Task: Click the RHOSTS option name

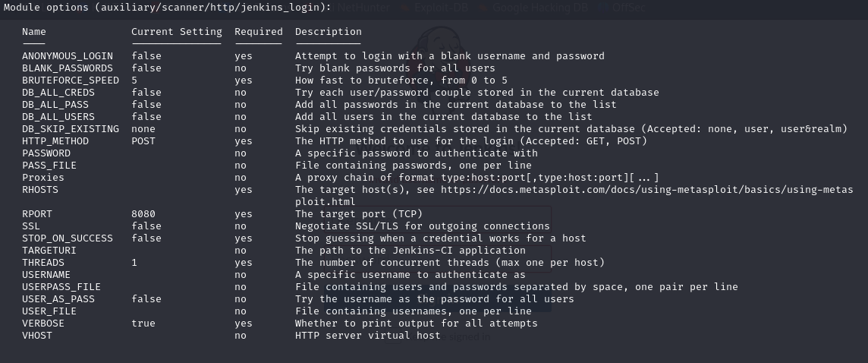Action: click(x=39, y=190)
